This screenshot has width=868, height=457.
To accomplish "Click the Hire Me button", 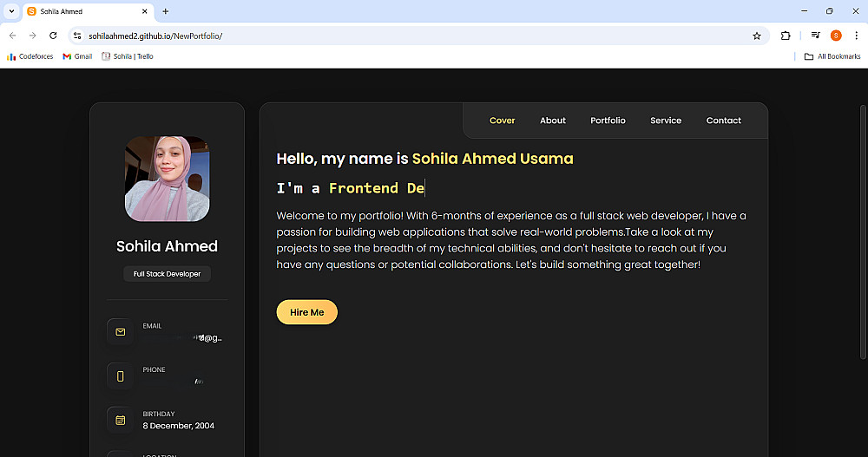I will [x=306, y=312].
